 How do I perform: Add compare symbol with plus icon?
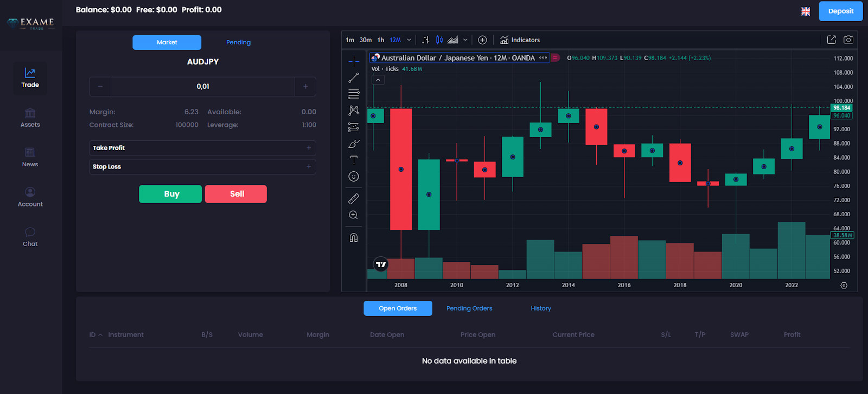(482, 40)
